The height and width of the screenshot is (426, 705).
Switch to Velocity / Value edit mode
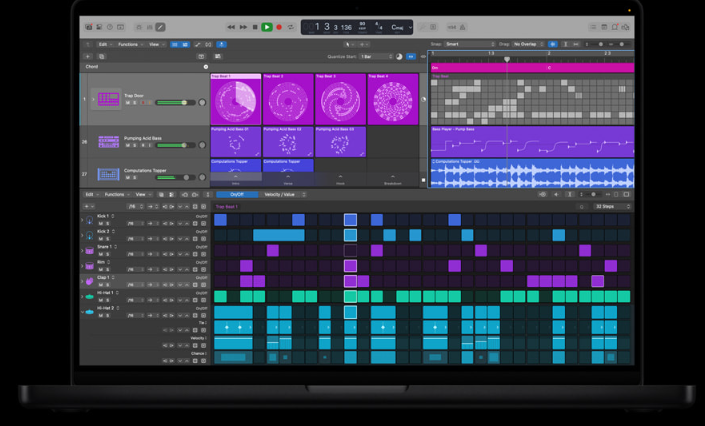pyautogui.click(x=279, y=195)
